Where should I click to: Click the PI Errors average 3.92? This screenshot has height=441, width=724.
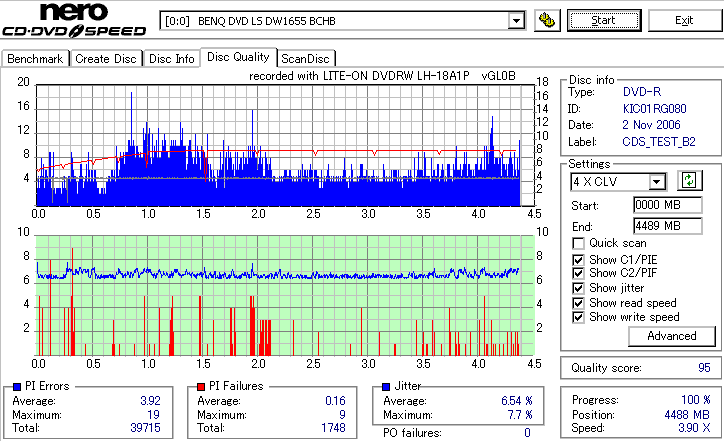tap(151, 401)
